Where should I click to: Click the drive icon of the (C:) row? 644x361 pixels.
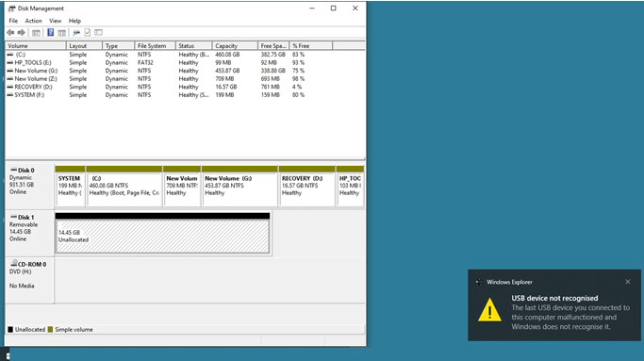10,55
